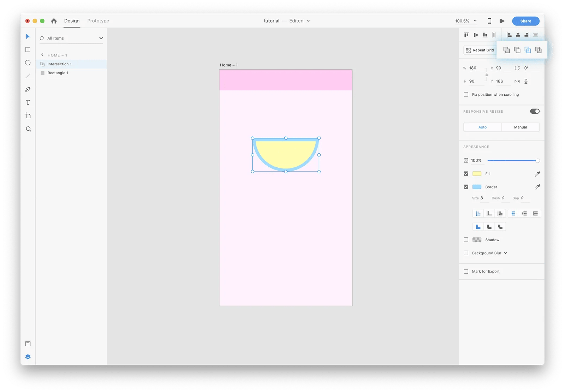Start desktop preview play button
Screen dimensions: 565x392
pos(502,21)
